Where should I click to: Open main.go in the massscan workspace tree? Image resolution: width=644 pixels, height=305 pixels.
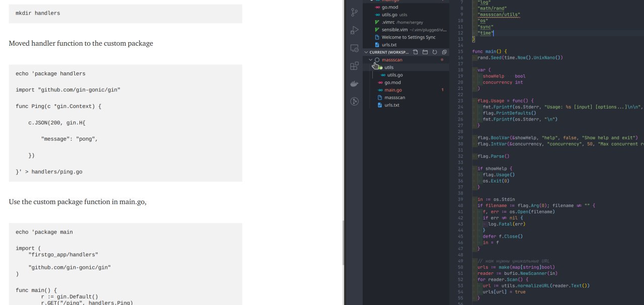coord(406,90)
